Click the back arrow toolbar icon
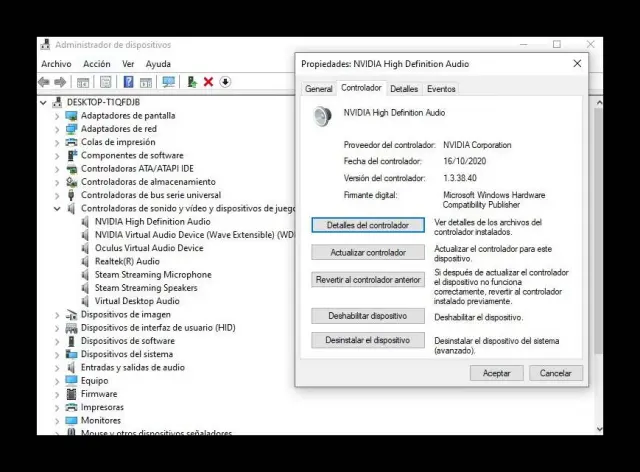This screenshot has height=472, width=640. coord(46,82)
